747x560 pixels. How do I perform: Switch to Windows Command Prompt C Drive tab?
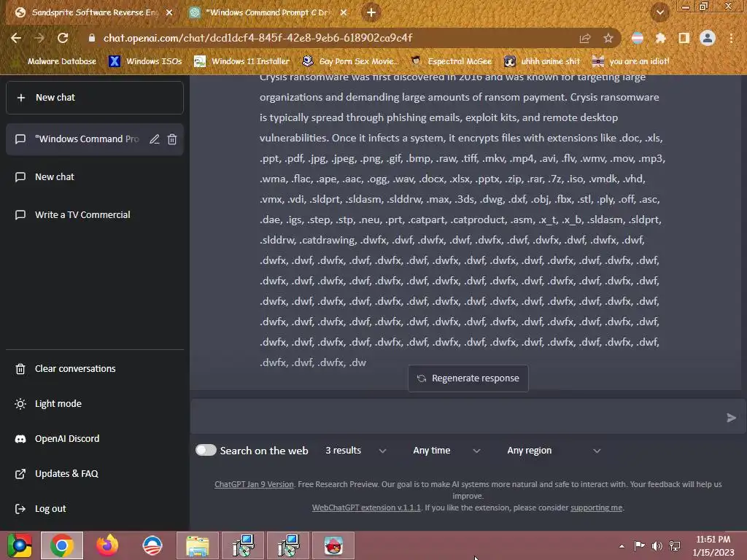pyautogui.click(x=268, y=12)
